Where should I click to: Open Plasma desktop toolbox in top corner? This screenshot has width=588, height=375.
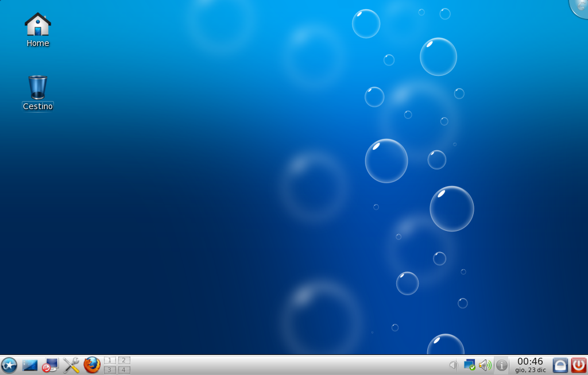click(x=580, y=7)
